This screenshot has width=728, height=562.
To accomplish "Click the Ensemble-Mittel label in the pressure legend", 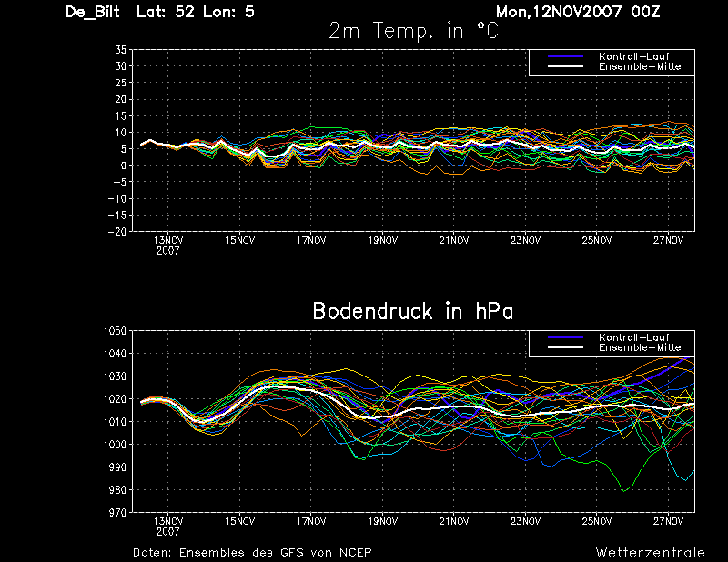I will click(641, 347).
